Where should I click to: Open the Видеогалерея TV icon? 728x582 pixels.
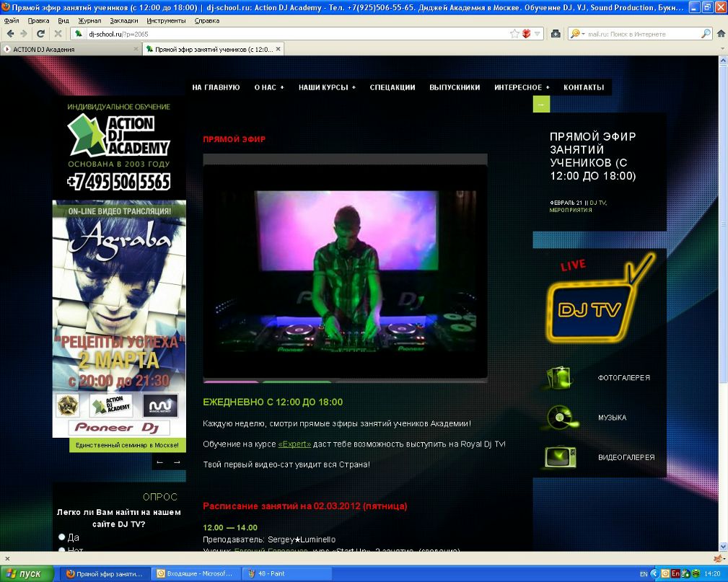pos(561,457)
